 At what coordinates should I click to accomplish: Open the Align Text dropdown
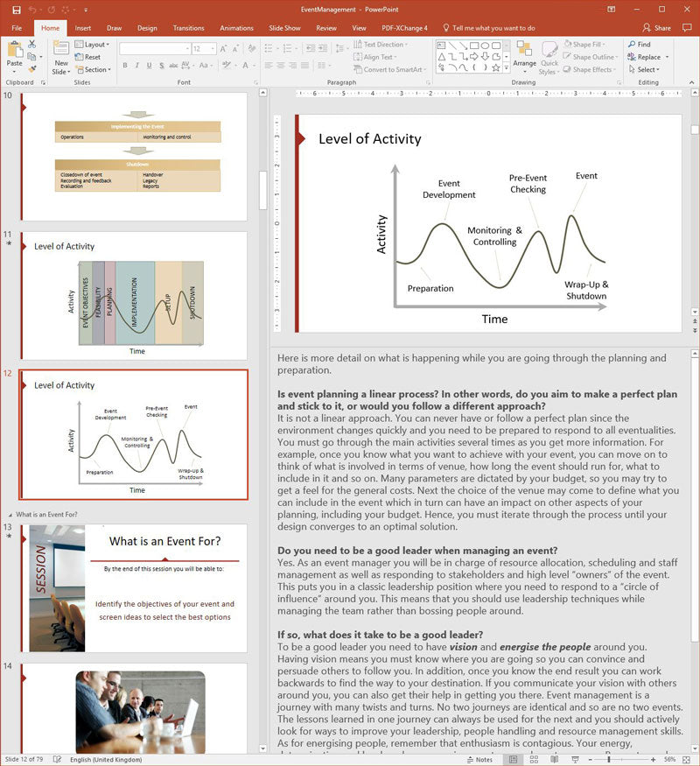(374, 57)
